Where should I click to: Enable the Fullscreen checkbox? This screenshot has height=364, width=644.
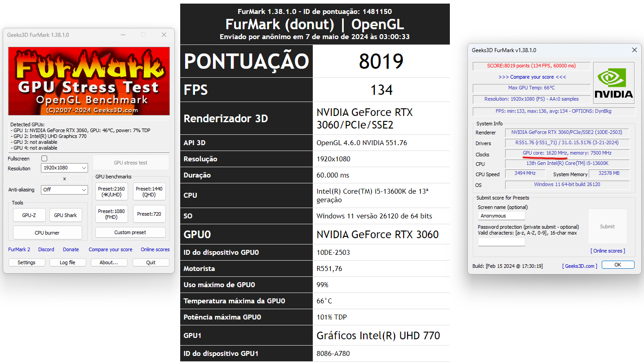click(x=44, y=159)
